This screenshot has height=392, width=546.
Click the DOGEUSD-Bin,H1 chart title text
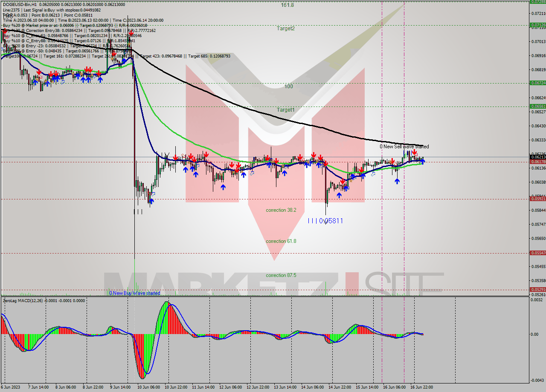20,4
